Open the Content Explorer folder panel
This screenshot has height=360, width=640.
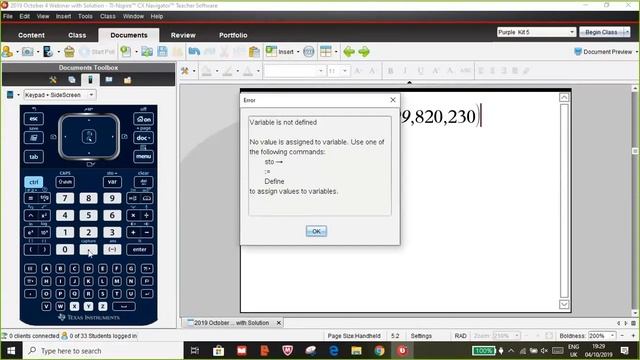[128, 80]
